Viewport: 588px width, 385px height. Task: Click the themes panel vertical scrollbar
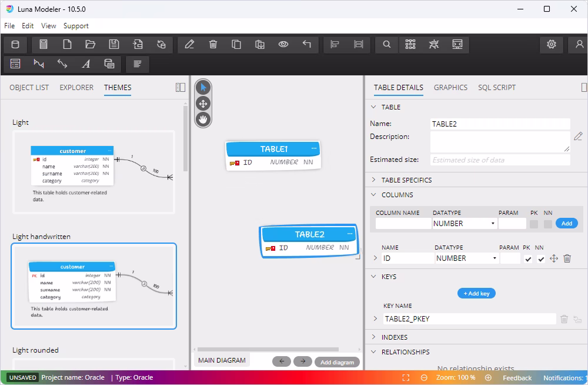[185, 139]
